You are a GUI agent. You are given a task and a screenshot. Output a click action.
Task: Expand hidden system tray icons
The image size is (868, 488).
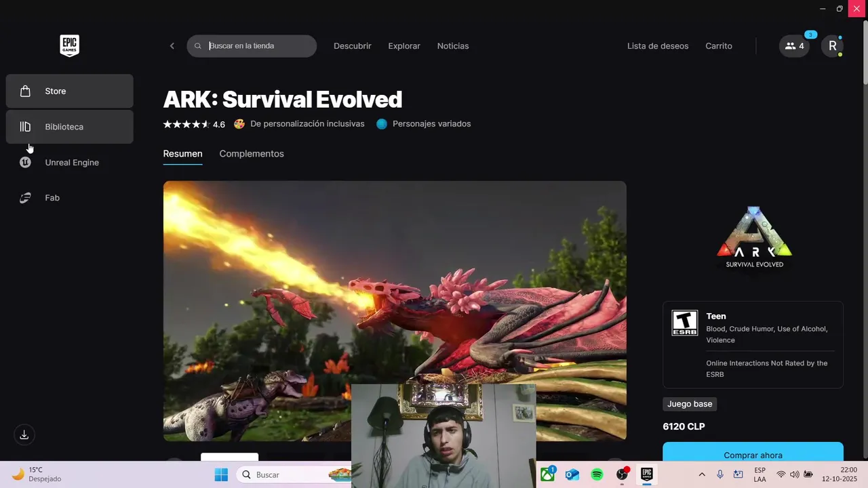[x=702, y=475]
